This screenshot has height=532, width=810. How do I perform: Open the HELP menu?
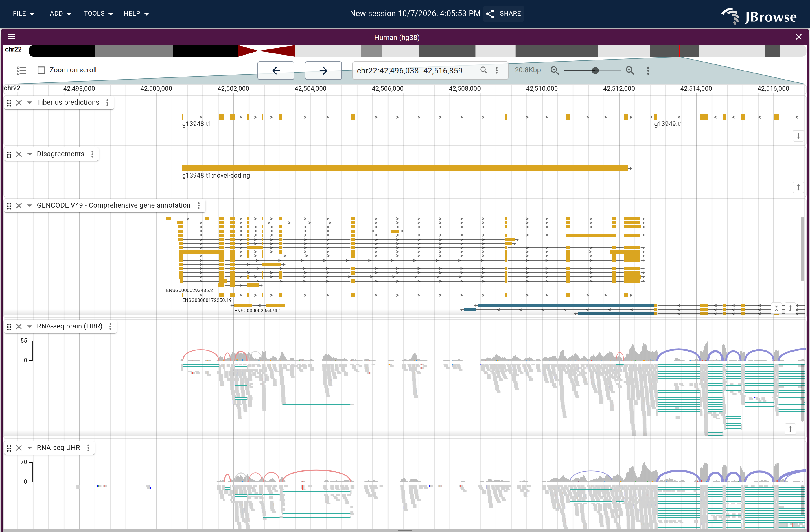136,14
